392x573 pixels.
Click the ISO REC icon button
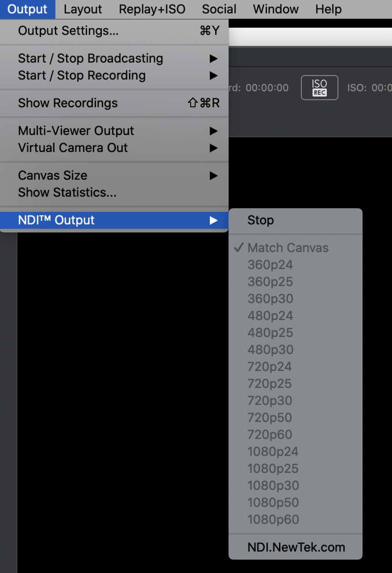coord(319,87)
